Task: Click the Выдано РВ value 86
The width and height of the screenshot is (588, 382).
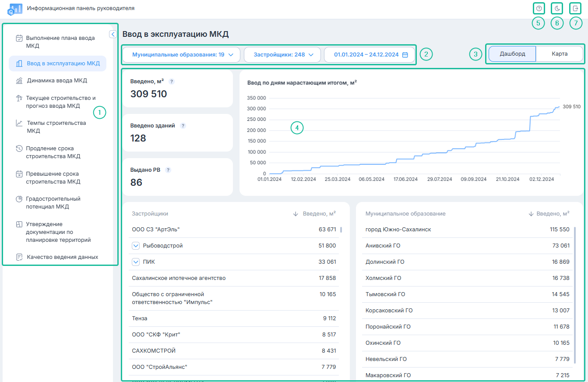Action: [137, 183]
